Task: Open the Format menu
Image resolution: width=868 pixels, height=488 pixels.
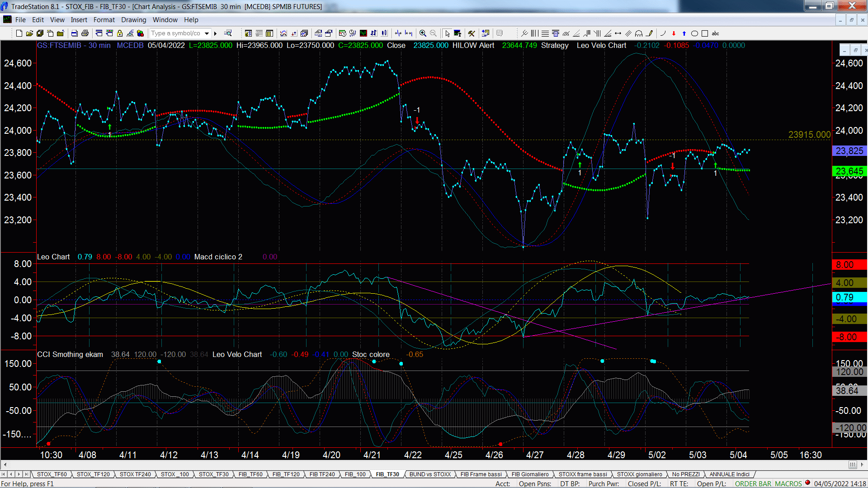Action: coord(104,20)
